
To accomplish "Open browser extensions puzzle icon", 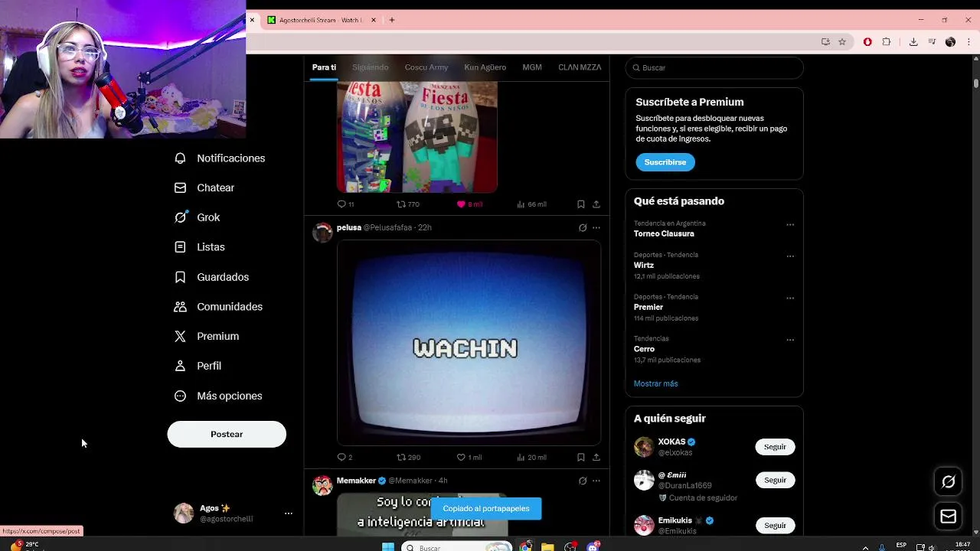I will 887,42.
